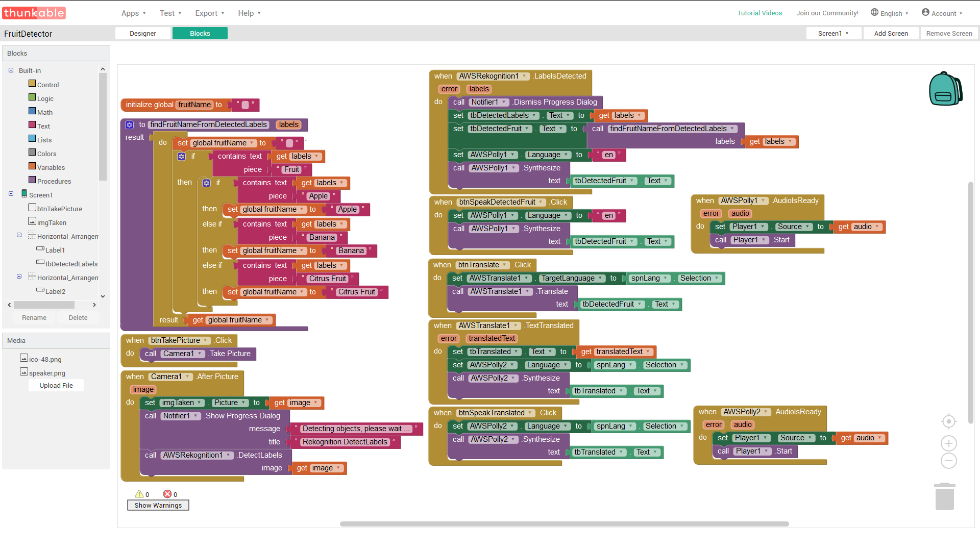Click the Upload File button

click(x=56, y=385)
